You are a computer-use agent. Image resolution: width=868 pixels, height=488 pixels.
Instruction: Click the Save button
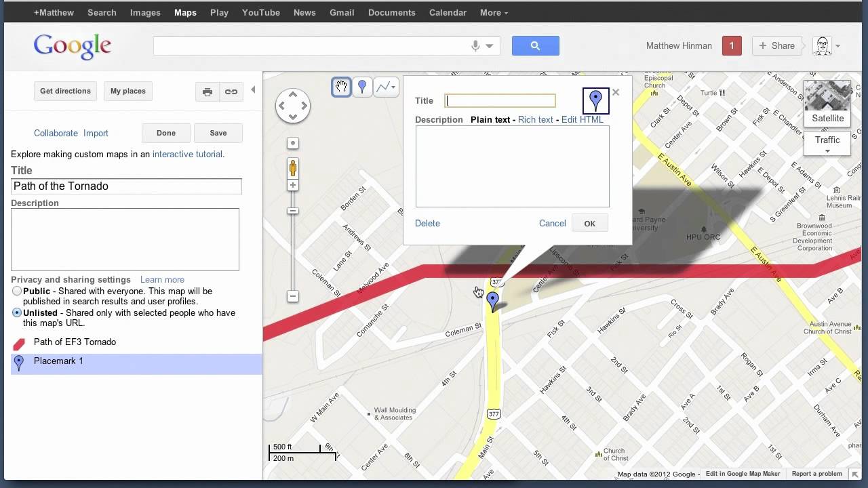[218, 134]
